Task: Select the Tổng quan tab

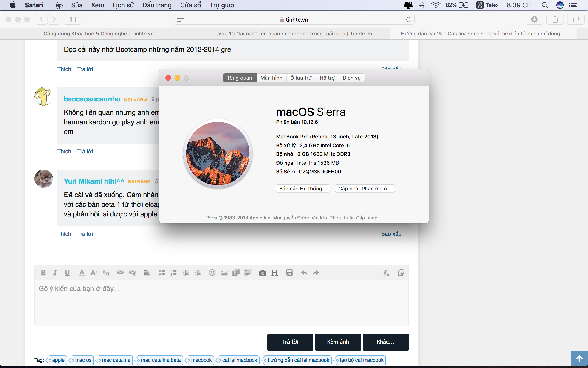Action: tap(240, 78)
